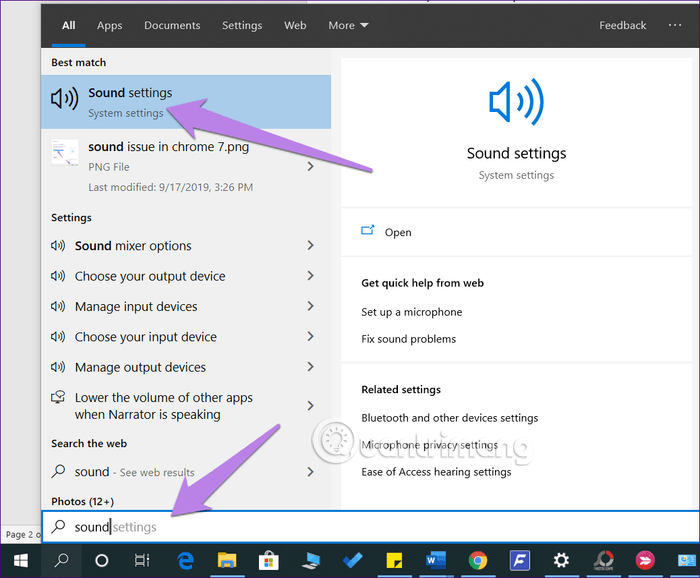The image size is (700, 578).
Task: Open File Explorer from taskbar
Action: [227, 561]
